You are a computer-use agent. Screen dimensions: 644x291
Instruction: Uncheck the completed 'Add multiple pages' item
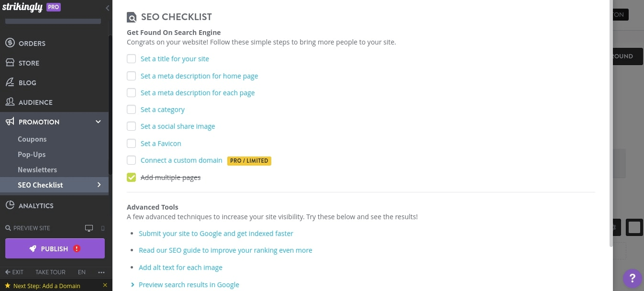tap(131, 177)
